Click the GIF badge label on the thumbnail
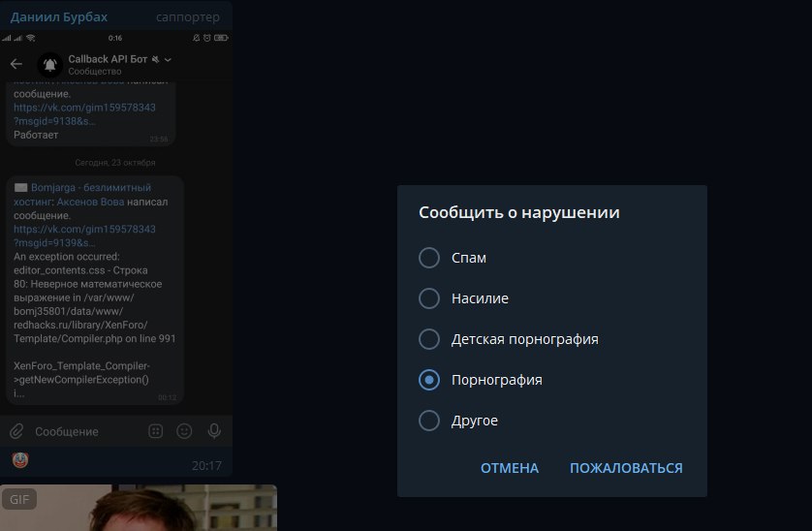 tap(19, 499)
